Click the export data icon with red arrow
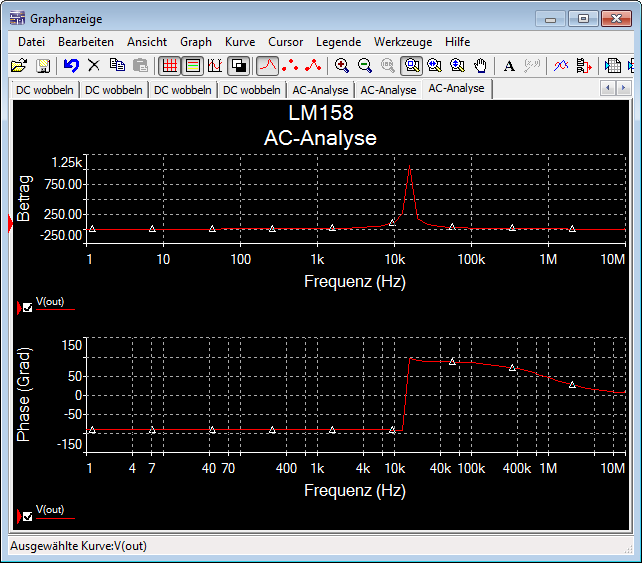This screenshot has width=642, height=563. coord(583,66)
